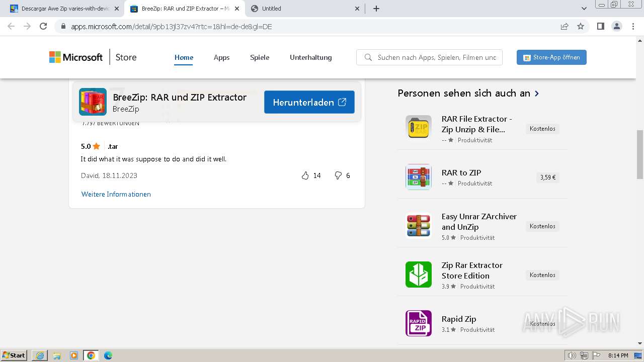Viewport: 644px width, 362px height.
Task: Open RAR to ZIP title link
Action: coord(461,172)
